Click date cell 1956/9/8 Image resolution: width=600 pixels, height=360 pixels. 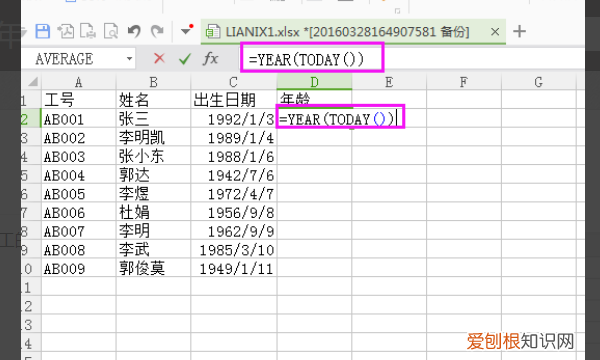tap(233, 212)
